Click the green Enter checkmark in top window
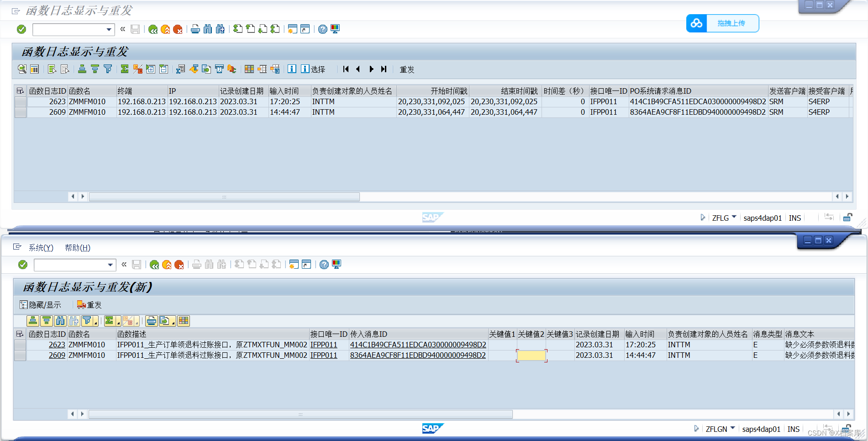The image size is (868, 441). coord(21,29)
